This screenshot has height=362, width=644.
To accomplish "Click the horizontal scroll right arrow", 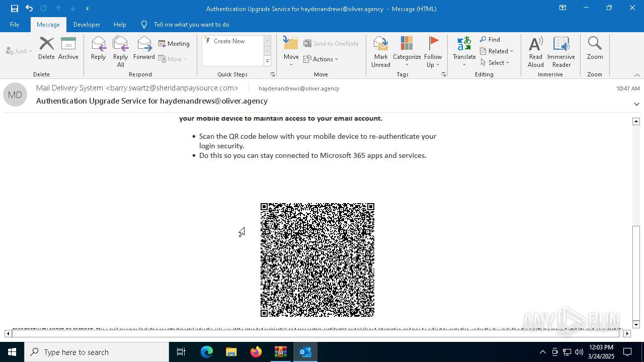I will [627, 333].
